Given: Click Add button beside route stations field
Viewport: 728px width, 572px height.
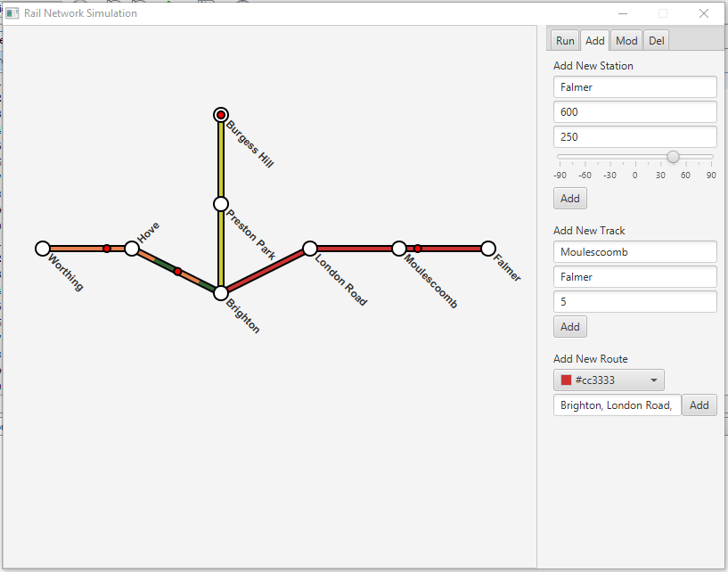Looking at the screenshot, I should 699,405.
